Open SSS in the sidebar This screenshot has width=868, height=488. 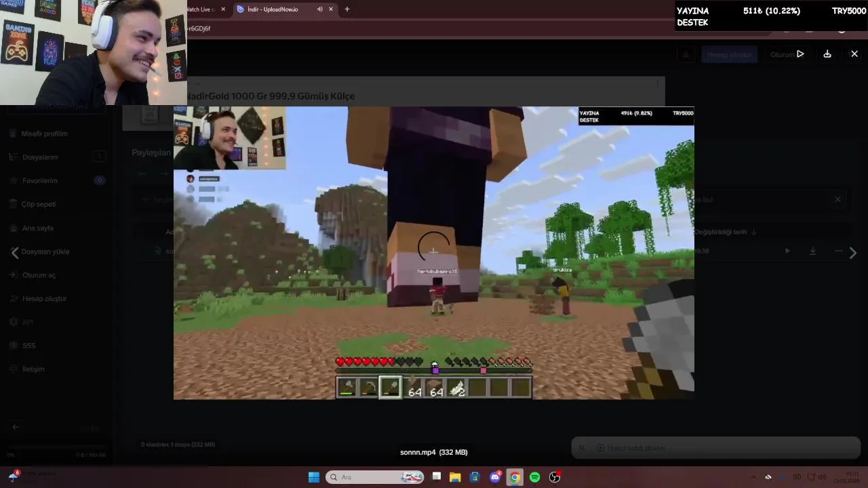28,346
